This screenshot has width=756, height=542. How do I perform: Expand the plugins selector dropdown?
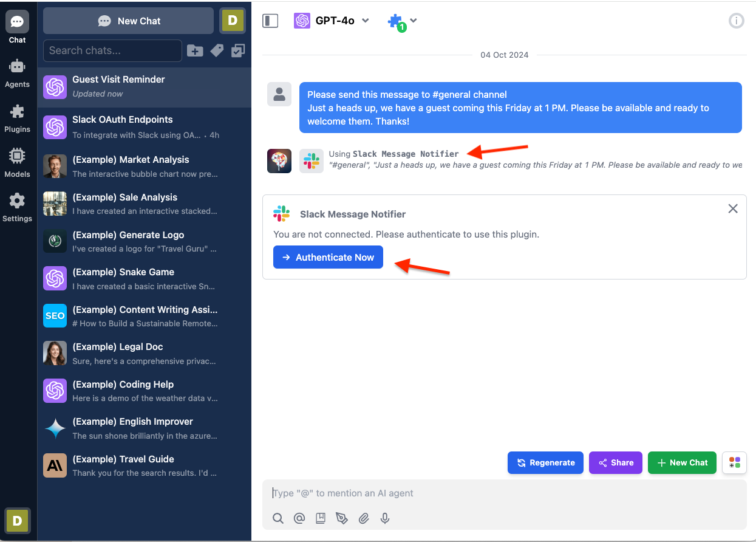[402, 21]
